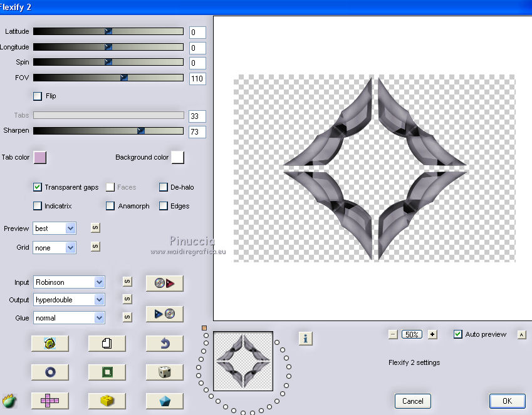Click the Latitude value field
The image size is (532, 415).
pos(197,33)
